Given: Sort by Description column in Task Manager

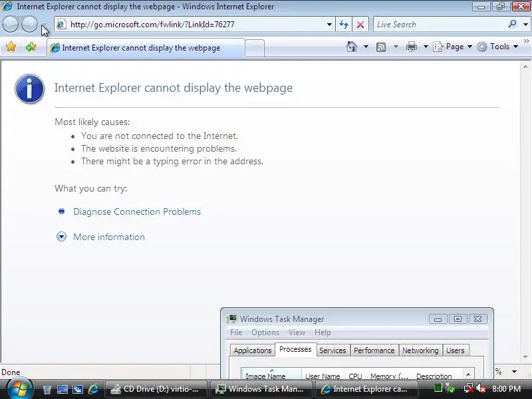Looking at the screenshot, I should tap(437, 375).
